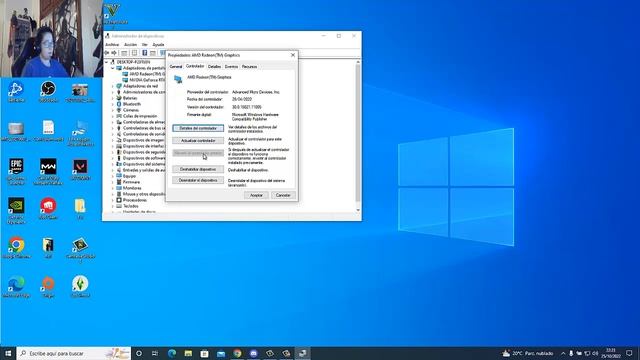Open Discord from taskbar
Viewport: 640px width, 360px height.
click(x=253, y=353)
